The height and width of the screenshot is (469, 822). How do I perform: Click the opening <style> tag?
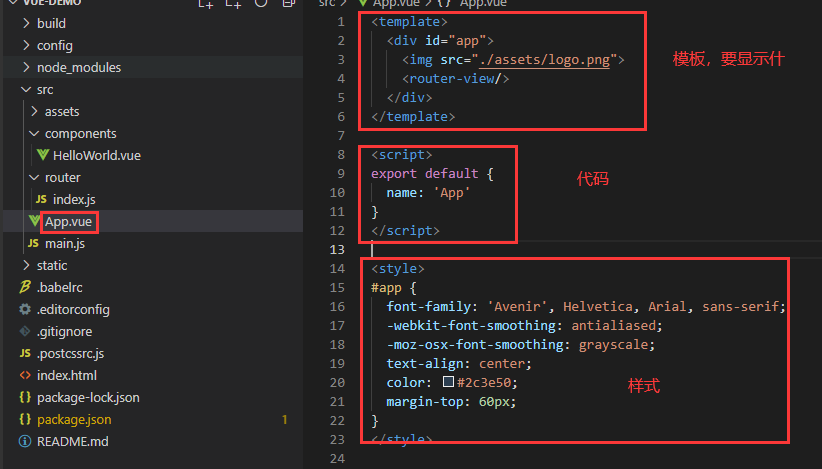(x=398, y=269)
